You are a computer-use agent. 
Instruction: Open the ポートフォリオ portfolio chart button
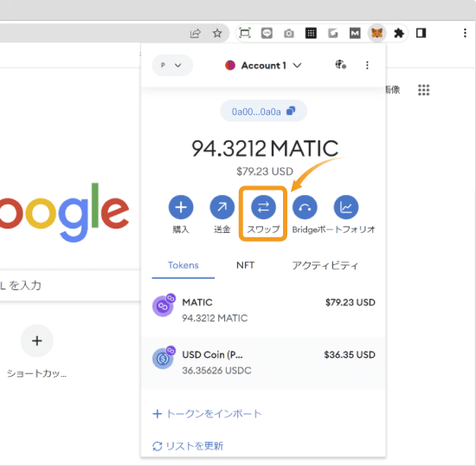346,207
